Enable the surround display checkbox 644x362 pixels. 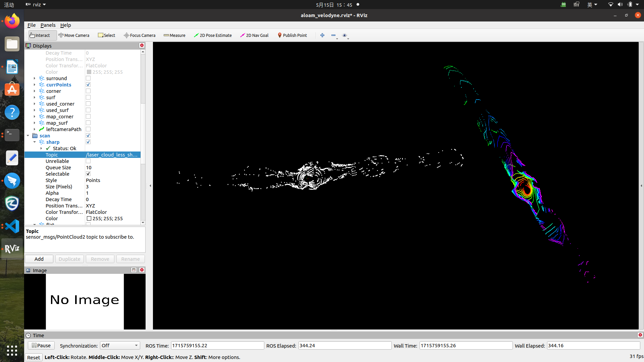[88, 78]
